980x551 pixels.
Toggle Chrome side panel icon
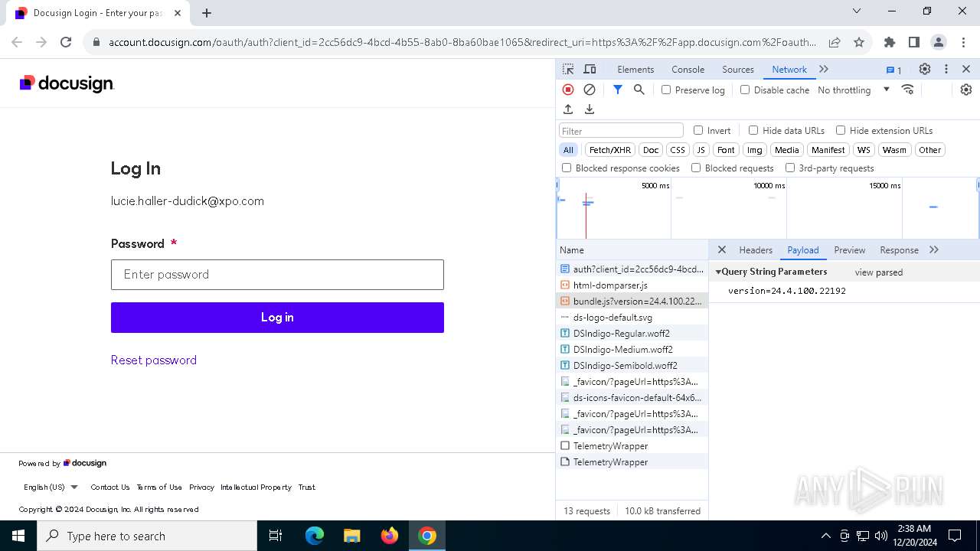coord(914,43)
